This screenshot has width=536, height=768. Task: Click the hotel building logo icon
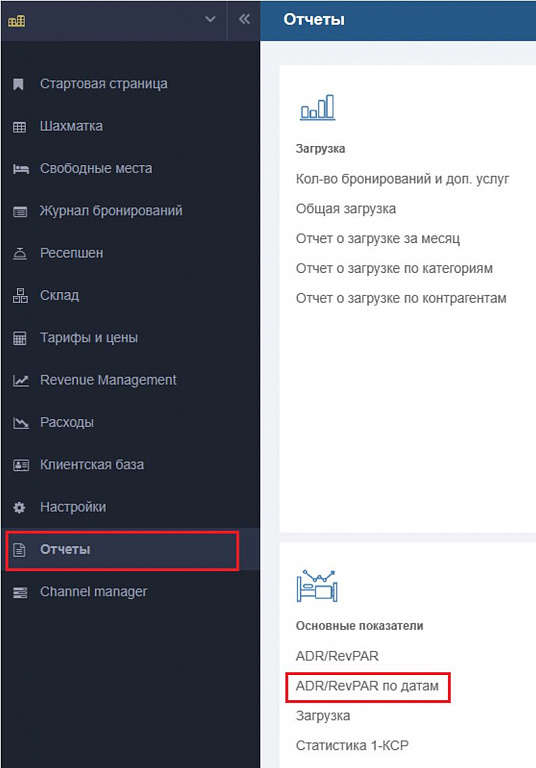click(17, 21)
